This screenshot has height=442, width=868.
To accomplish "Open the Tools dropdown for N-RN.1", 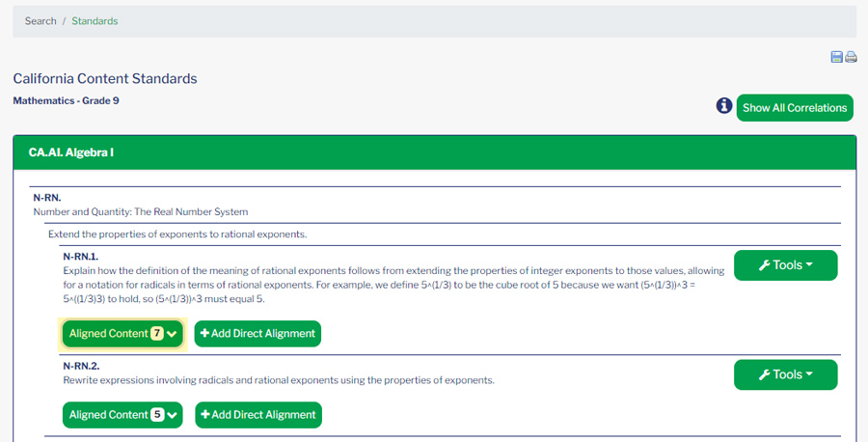I will point(786,265).
